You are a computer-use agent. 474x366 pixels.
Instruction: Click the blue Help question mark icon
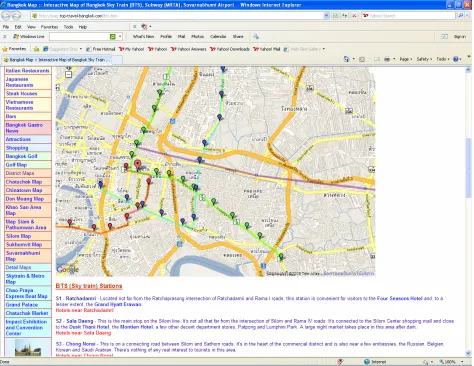coord(456,59)
